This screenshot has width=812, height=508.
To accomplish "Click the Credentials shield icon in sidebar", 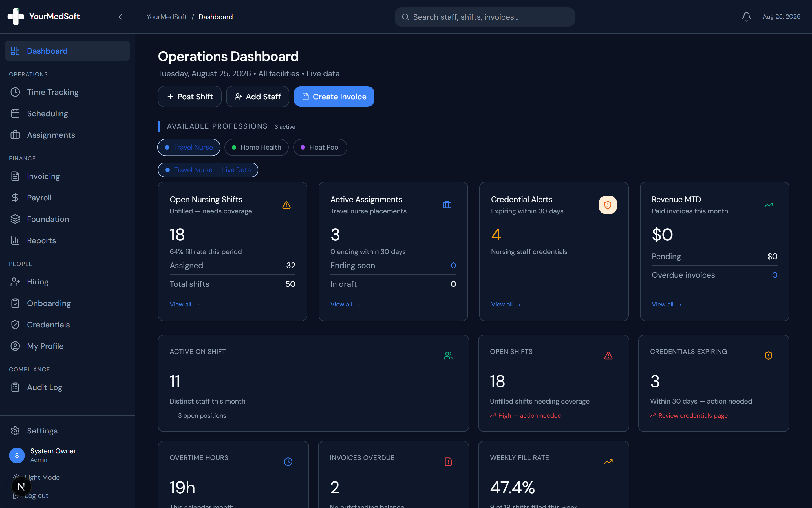I will (15, 325).
